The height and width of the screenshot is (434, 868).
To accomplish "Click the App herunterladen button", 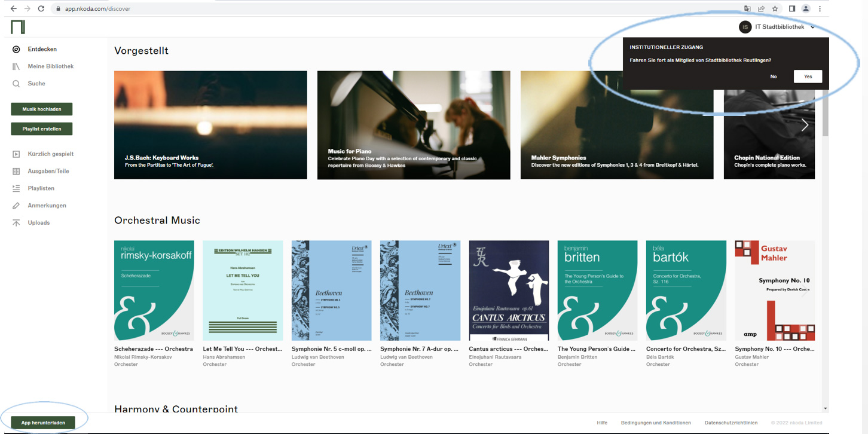I will point(43,423).
